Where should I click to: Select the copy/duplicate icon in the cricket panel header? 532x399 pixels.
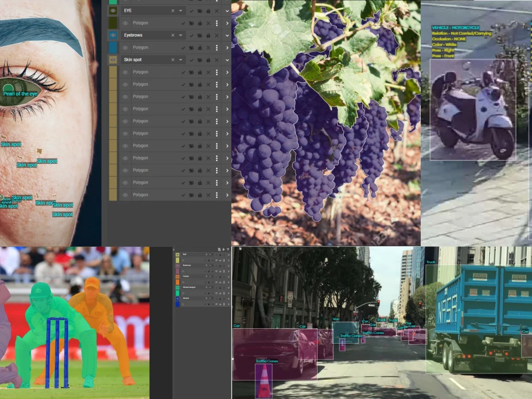[220, 249]
